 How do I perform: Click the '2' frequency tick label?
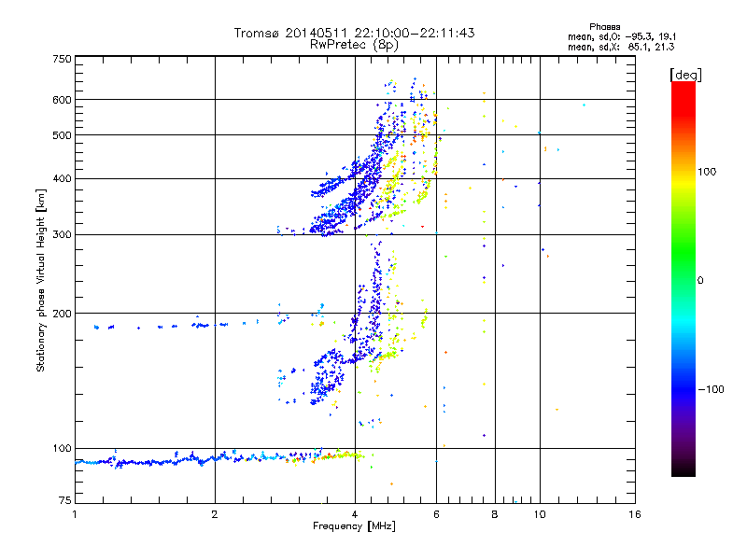215,514
